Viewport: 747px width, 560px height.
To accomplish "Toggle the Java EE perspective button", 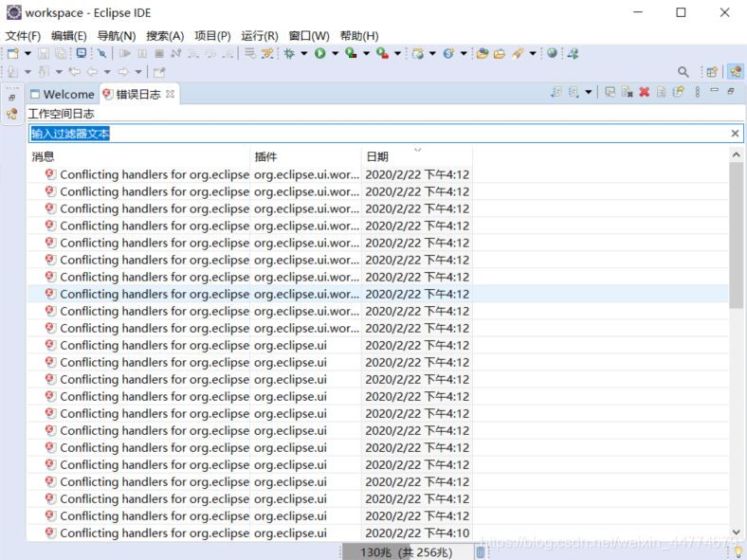I will (736, 72).
